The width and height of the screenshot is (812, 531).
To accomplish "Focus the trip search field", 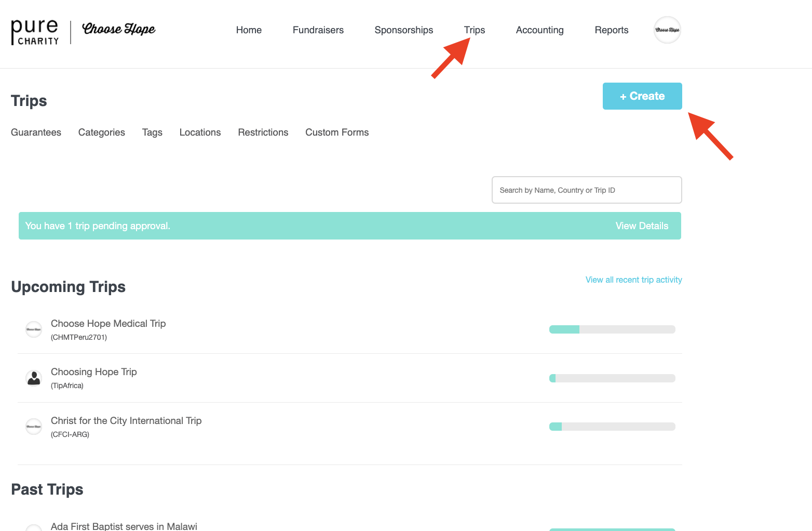I will tap(586, 190).
